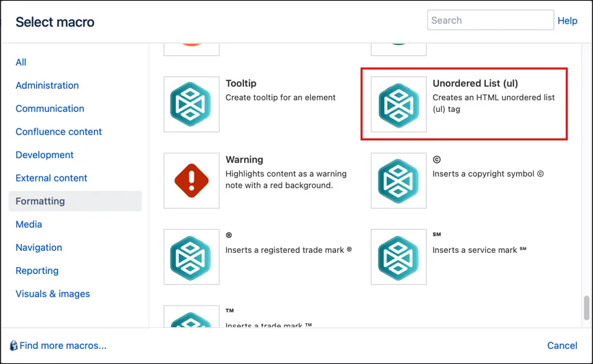The height and width of the screenshot is (364, 593).
Task: Click 'Highlights content as a warning' description
Action: click(x=286, y=179)
